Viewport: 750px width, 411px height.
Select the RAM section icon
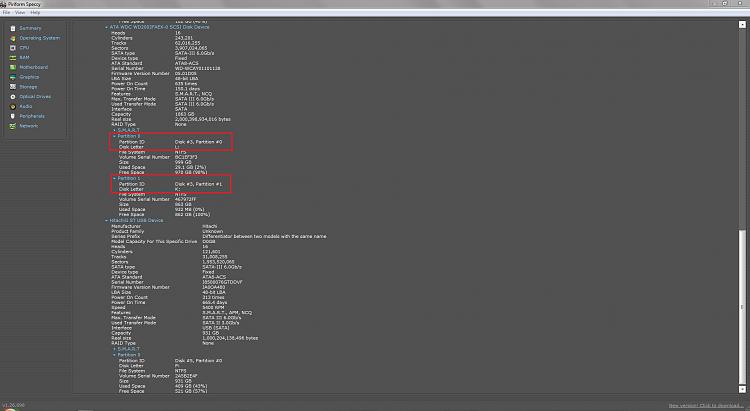coord(13,58)
